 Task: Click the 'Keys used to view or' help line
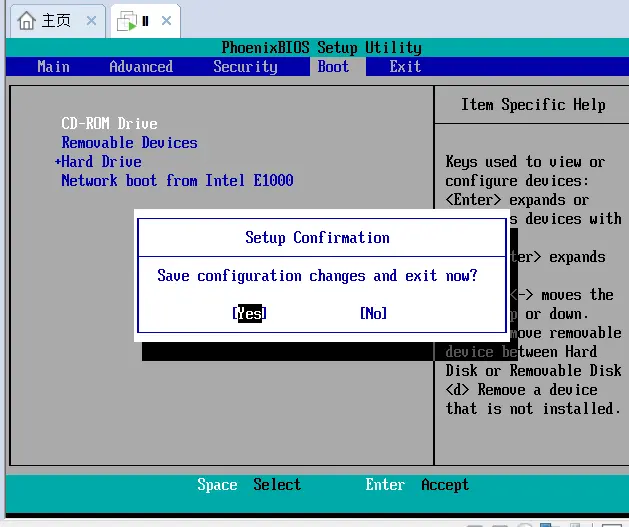[x=525, y=162]
